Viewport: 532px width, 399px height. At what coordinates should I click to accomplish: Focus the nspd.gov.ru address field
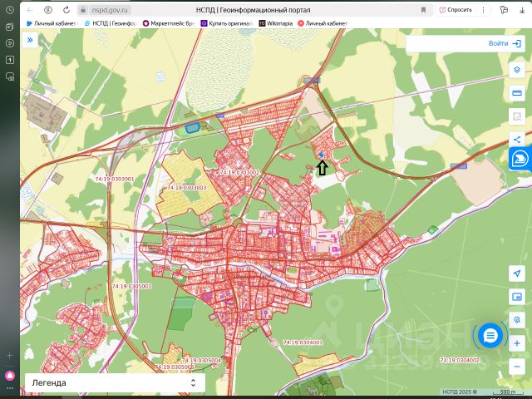(x=110, y=10)
